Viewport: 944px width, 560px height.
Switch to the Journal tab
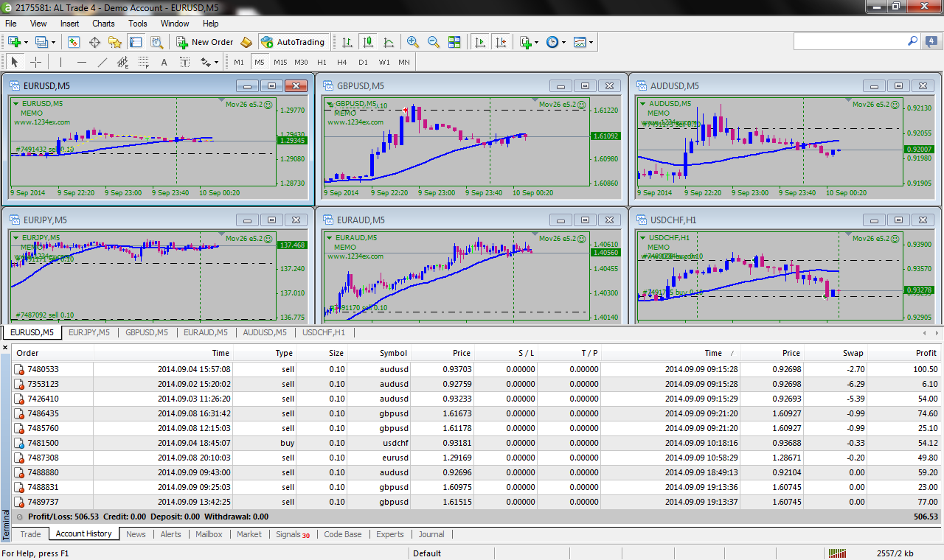[x=431, y=534]
